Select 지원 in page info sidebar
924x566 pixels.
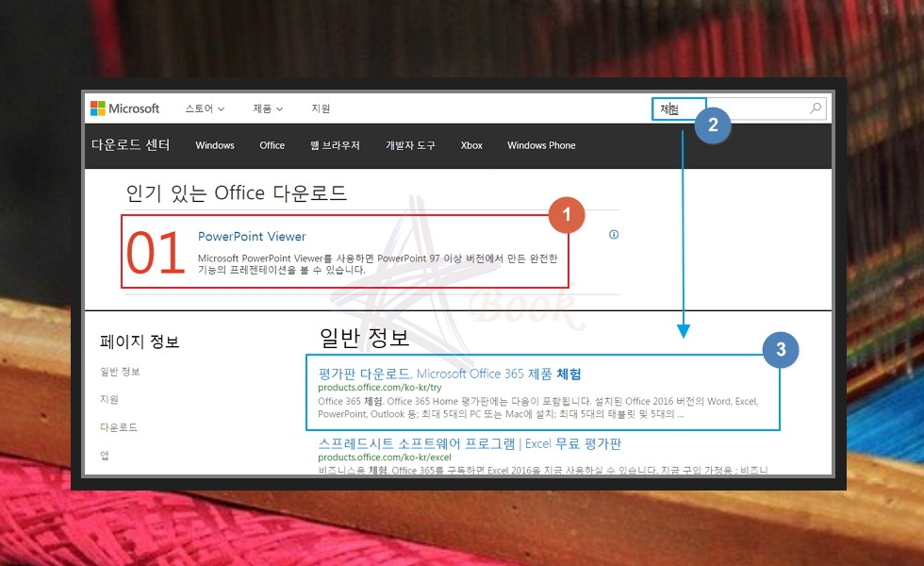(x=109, y=399)
